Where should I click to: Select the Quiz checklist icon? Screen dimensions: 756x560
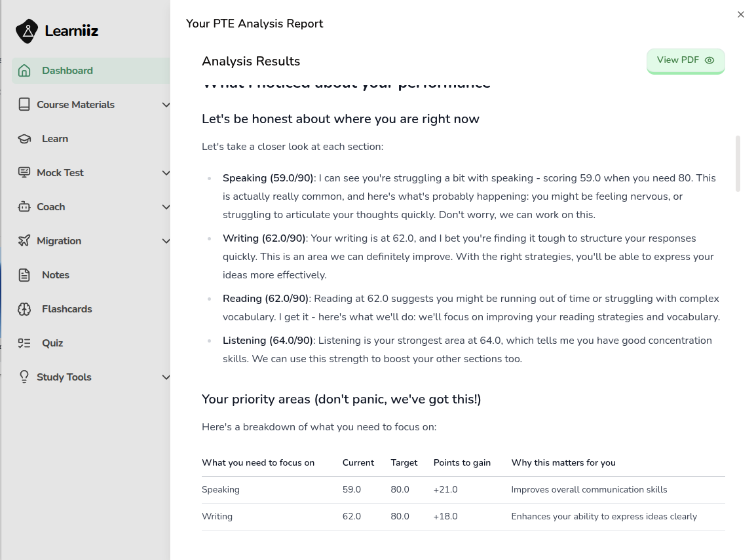coord(24,343)
